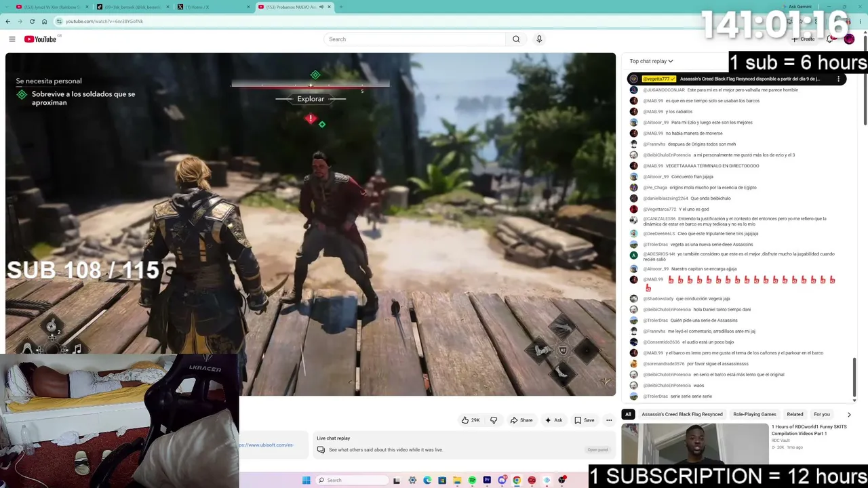Click Open panel for live chat replay
Image resolution: width=868 pixels, height=488 pixels.
(x=597, y=450)
